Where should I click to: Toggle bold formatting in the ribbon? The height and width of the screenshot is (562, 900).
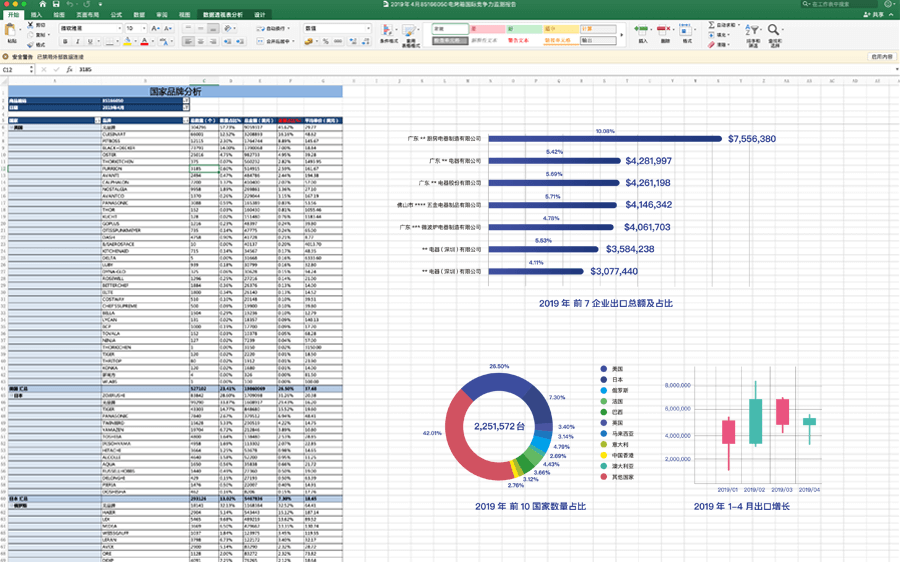64,42
